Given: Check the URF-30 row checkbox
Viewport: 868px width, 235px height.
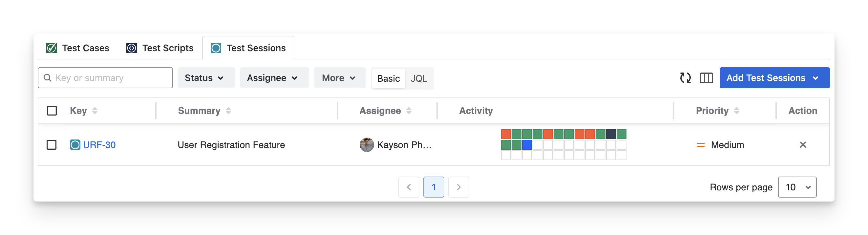Looking at the screenshot, I should pos(52,145).
